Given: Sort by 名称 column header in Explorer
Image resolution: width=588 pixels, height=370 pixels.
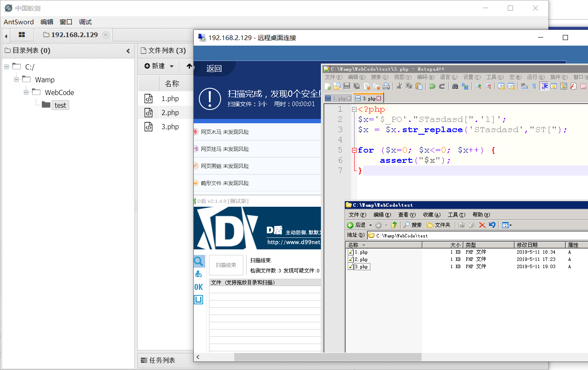Looking at the screenshot, I should 384,245.
